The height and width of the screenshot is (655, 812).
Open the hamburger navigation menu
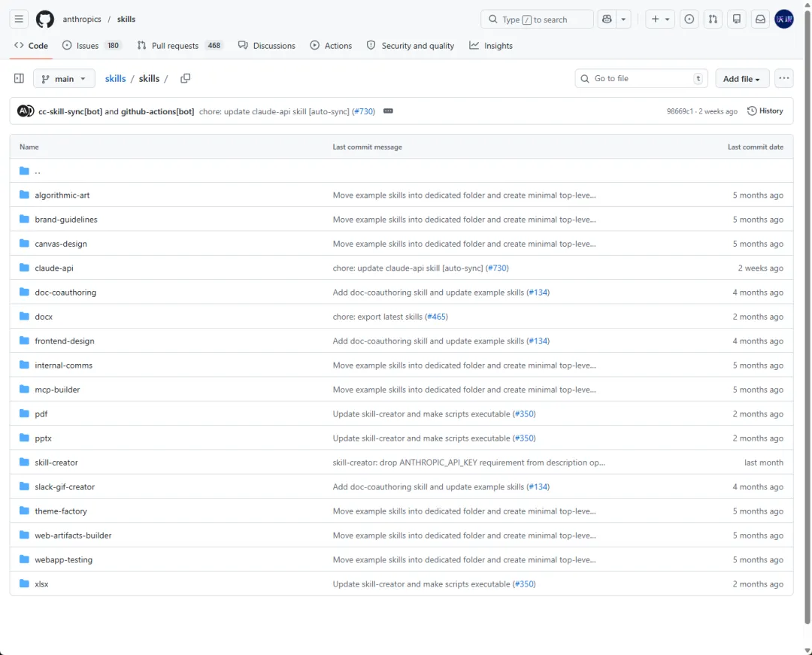(20, 19)
